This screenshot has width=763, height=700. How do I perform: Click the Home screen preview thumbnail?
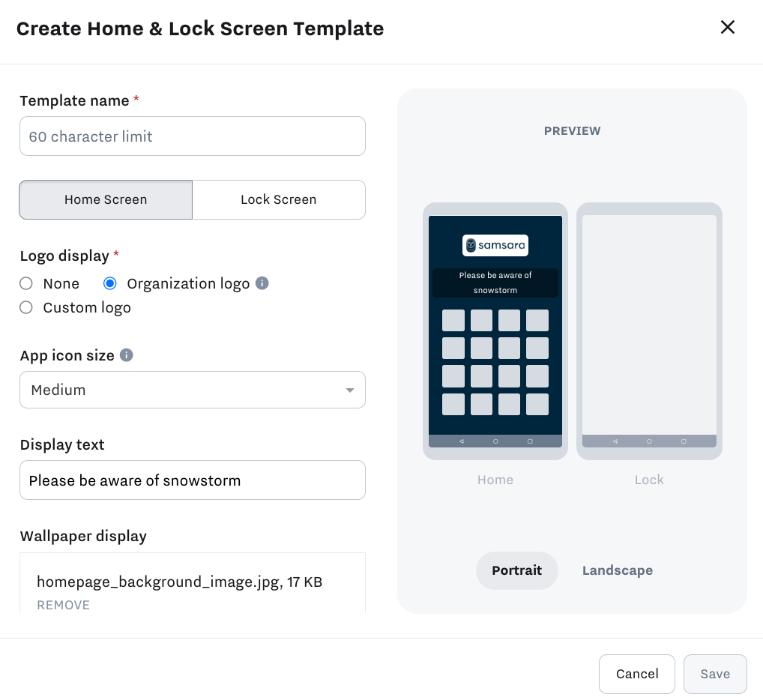tap(495, 331)
